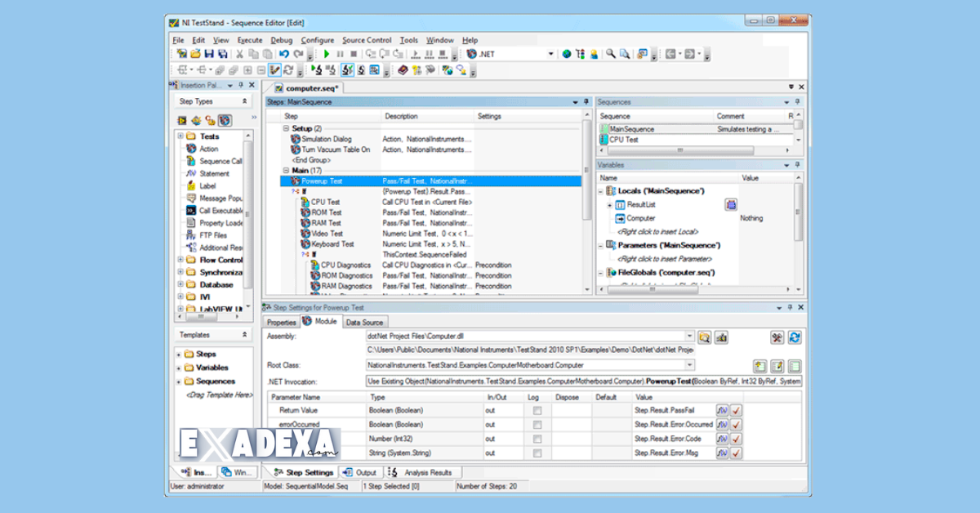Screen dimensions: 980x513
Task: Click check-expression icon for Step.Result.Error.Msg row
Action: point(736,453)
